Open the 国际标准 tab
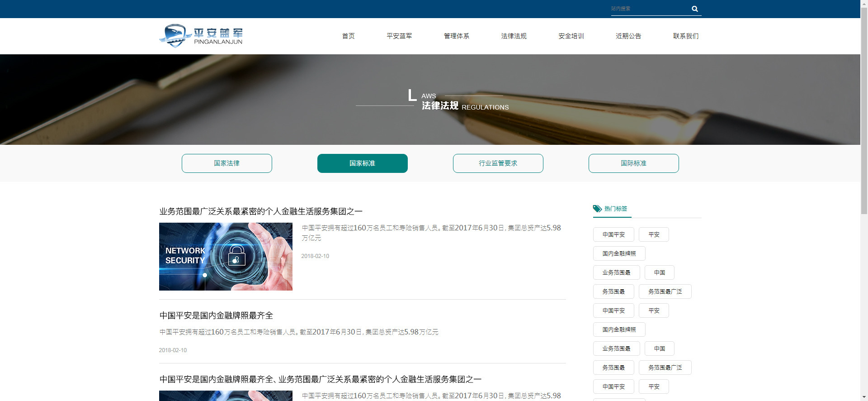The image size is (868, 401). pos(634,163)
